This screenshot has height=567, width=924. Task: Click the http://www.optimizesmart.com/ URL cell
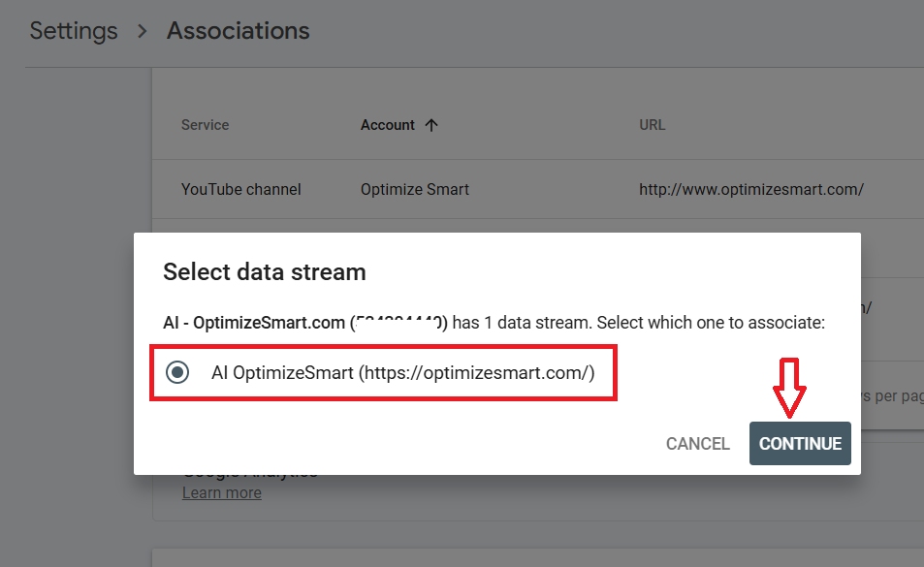pyautogui.click(x=751, y=189)
